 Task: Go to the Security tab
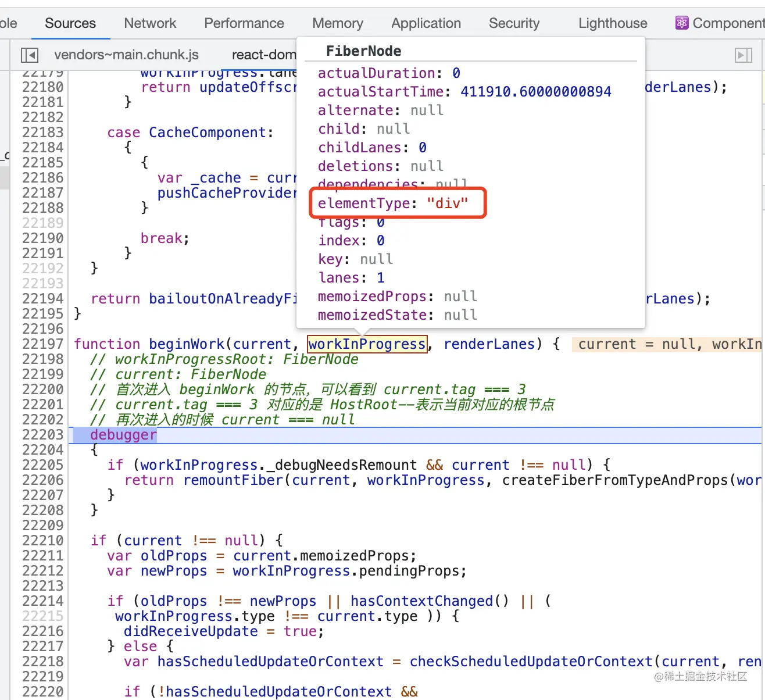tap(514, 23)
